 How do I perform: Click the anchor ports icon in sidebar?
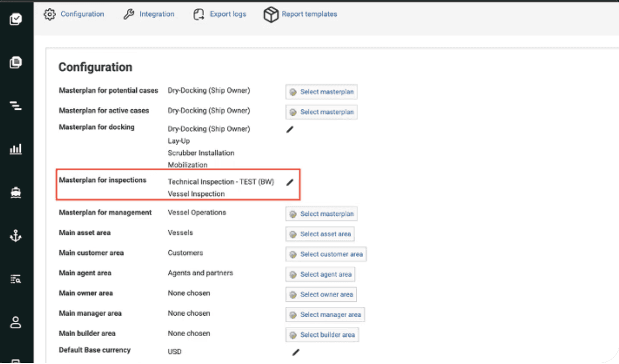[x=15, y=236]
